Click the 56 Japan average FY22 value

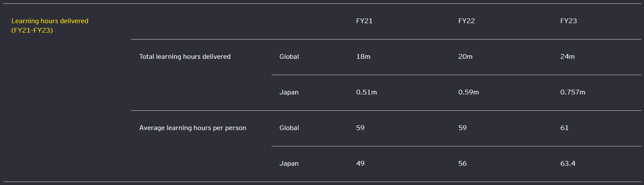click(x=463, y=164)
